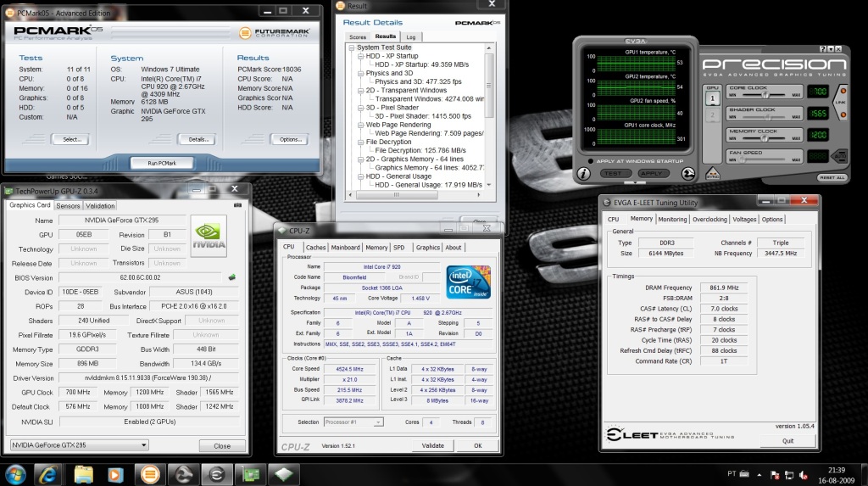This screenshot has height=486, width=868.
Task: Collapse System Test Suite tree node
Action: 352,47
